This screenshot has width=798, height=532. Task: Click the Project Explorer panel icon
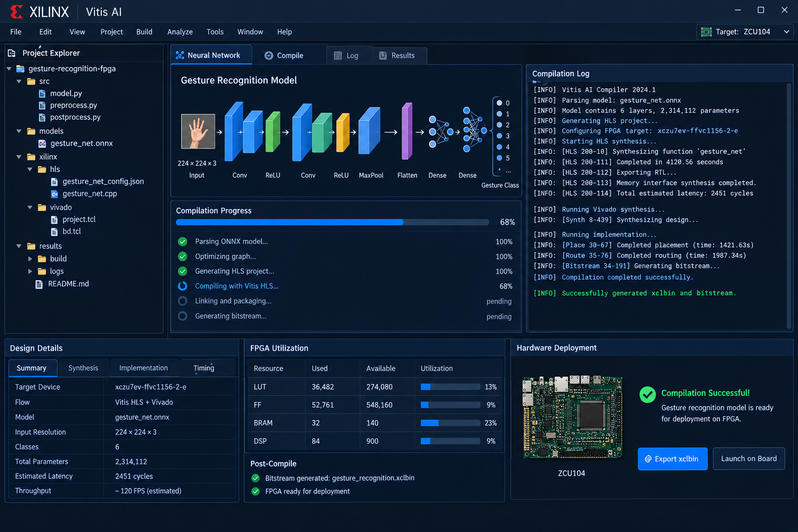coord(11,53)
